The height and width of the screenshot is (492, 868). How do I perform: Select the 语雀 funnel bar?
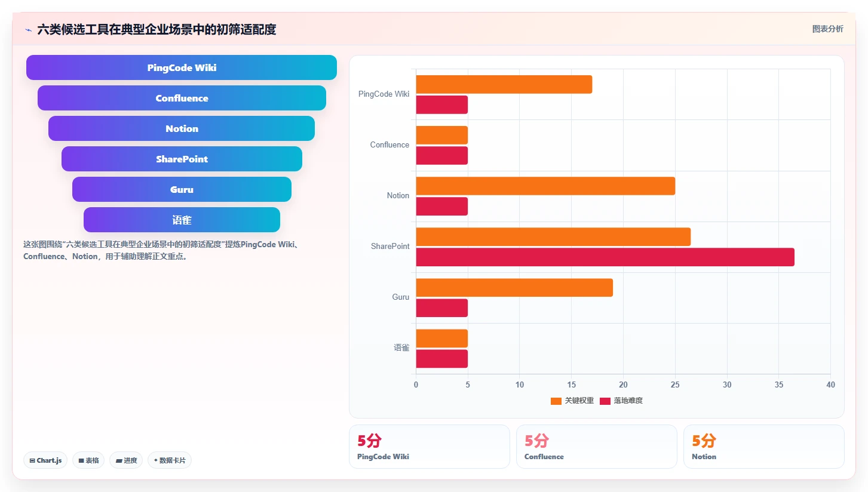(182, 220)
